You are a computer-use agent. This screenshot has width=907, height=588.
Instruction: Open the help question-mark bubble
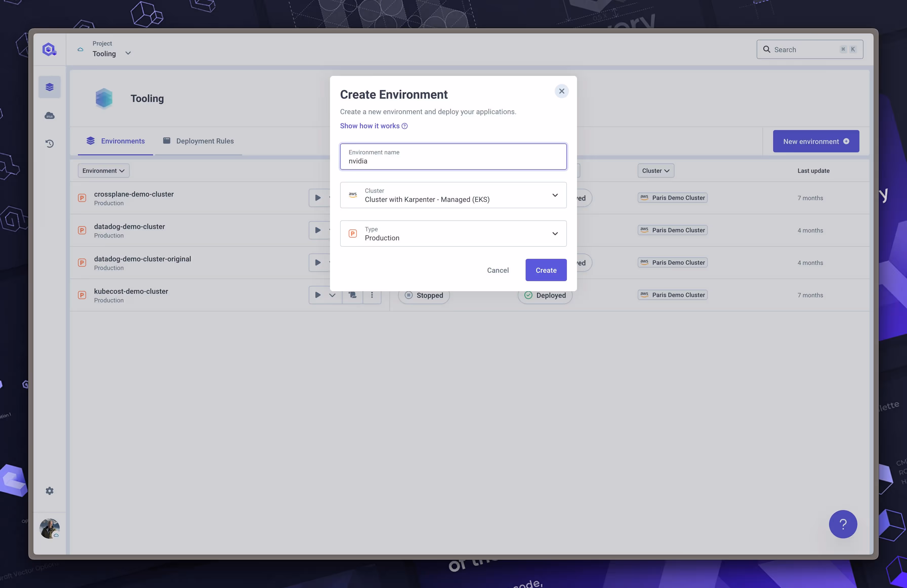point(843,524)
